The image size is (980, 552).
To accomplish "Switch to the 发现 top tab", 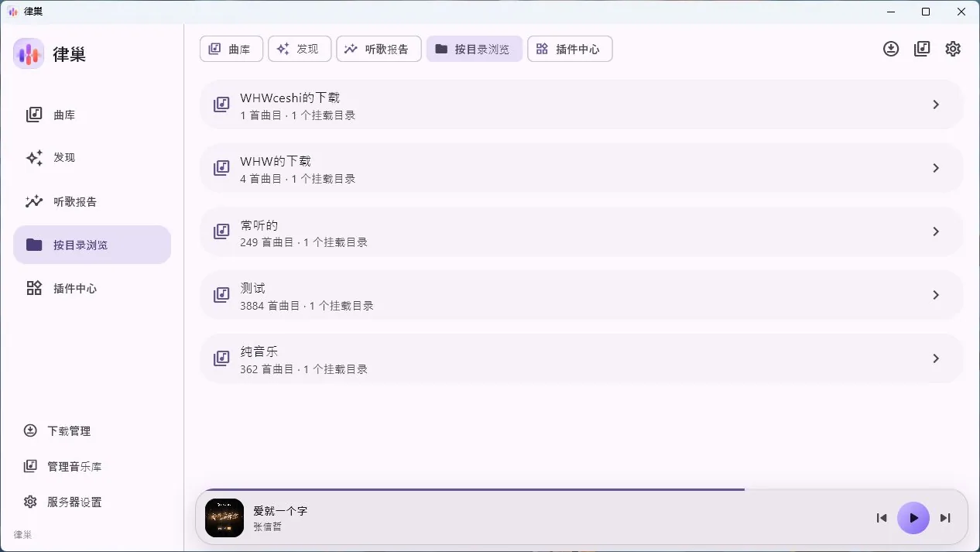I will pyautogui.click(x=300, y=49).
